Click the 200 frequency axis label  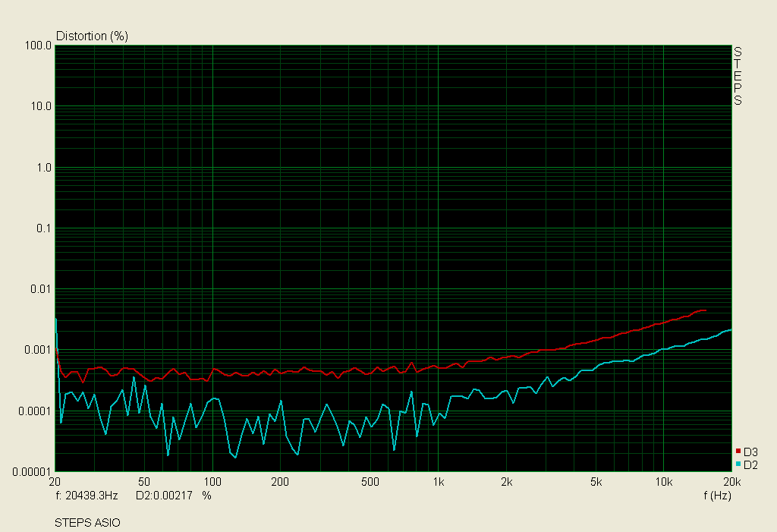click(x=280, y=482)
